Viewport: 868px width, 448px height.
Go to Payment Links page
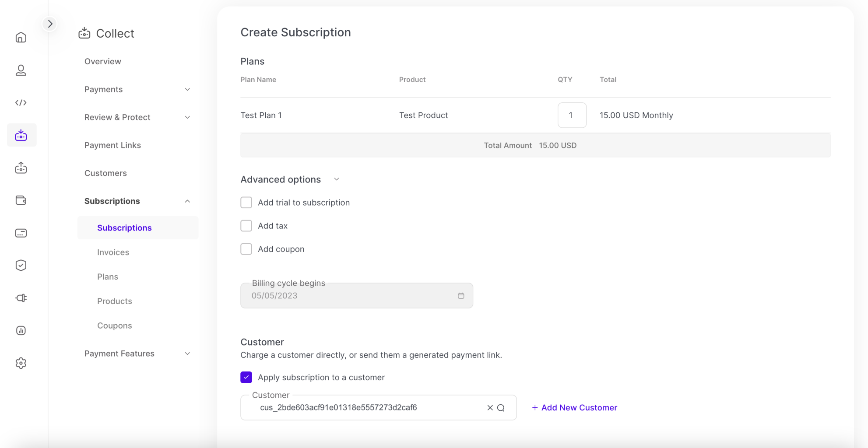click(112, 145)
